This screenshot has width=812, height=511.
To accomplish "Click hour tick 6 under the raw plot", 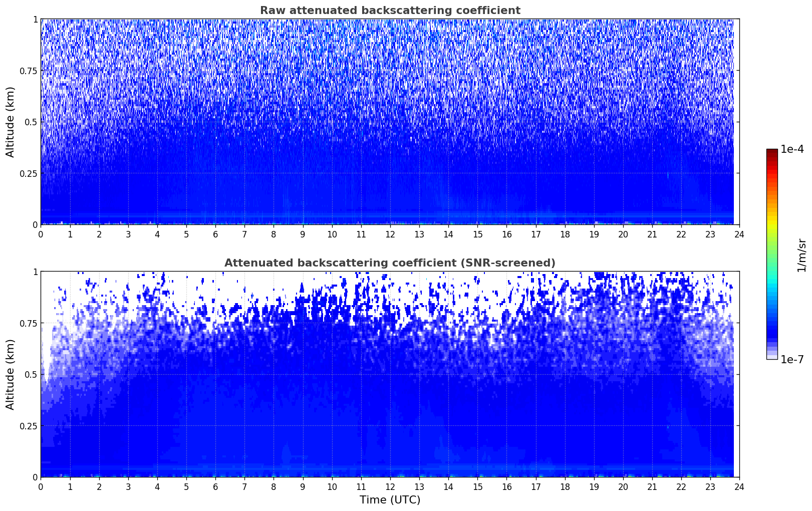I will 215,234.
